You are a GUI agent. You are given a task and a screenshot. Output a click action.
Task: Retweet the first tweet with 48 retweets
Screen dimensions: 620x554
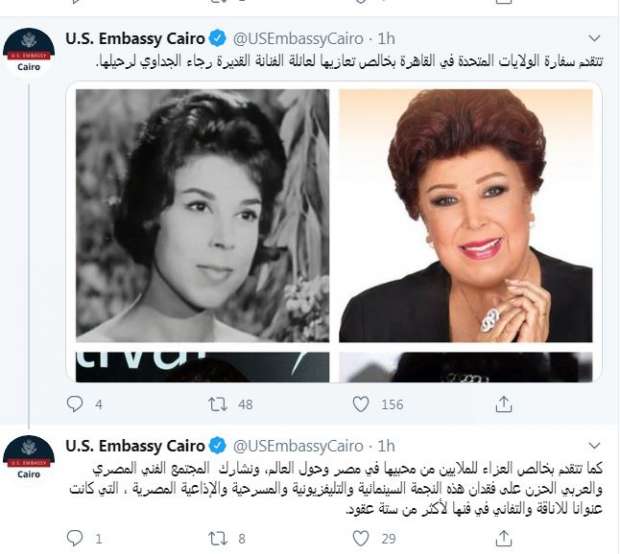[x=218, y=404]
